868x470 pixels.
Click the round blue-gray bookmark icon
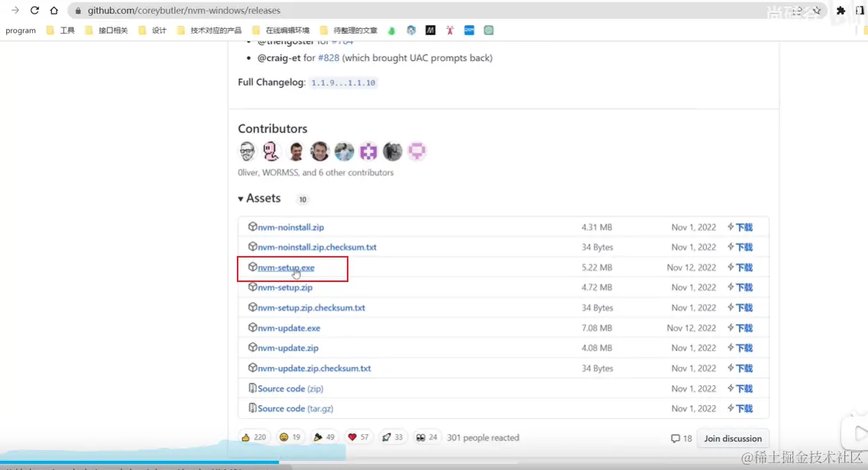tap(411, 31)
